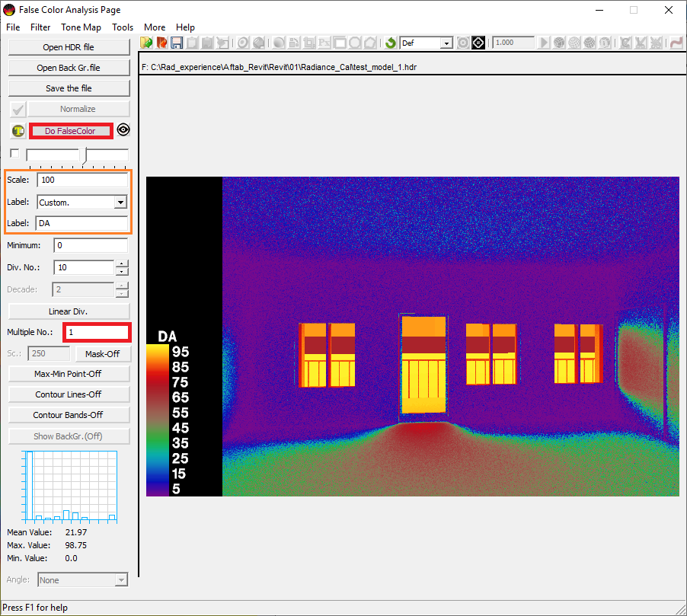The image size is (687, 616).
Task: Click the Do FalseColor button
Action: [71, 131]
